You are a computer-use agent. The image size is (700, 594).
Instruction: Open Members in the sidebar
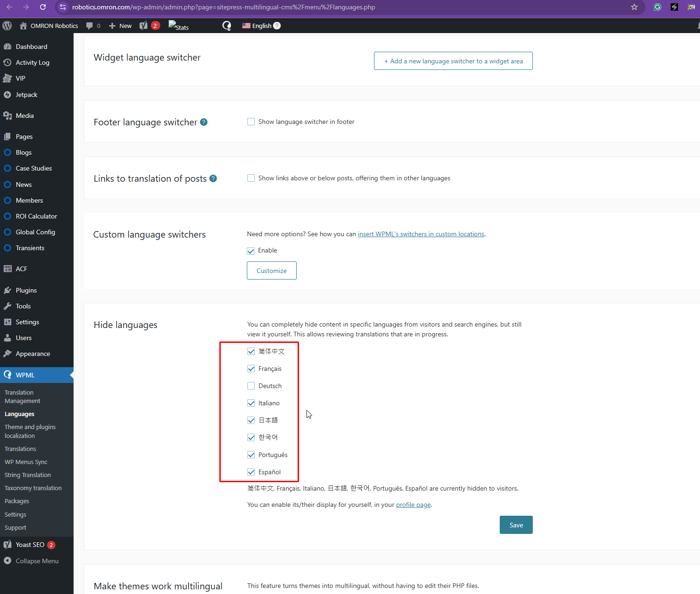click(x=37, y=200)
